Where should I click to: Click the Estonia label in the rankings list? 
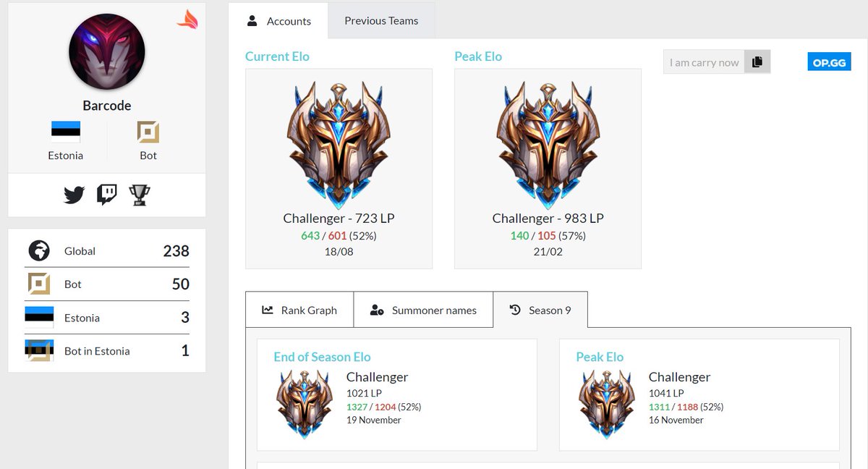(82, 318)
